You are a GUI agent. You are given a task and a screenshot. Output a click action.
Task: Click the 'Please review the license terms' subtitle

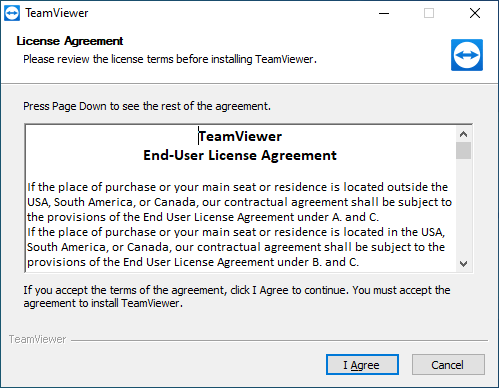(x=170, y=59)
